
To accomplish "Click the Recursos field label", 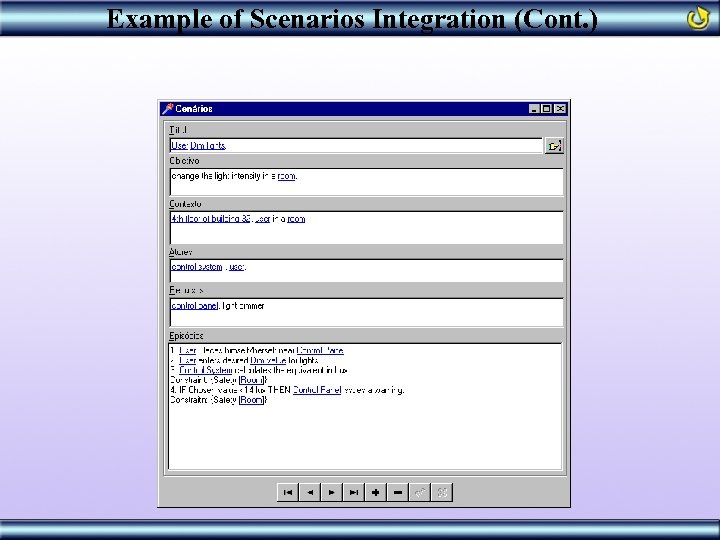I will pos(186,290).
